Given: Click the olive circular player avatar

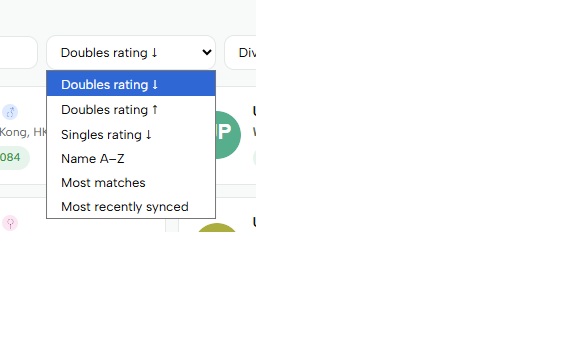Looking at the screenshot, I should 217,228.
